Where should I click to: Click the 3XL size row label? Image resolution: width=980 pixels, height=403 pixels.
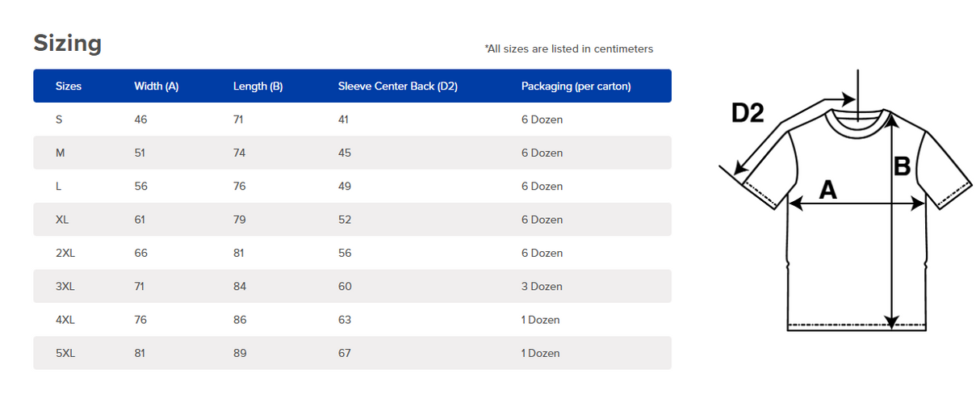point(65,287)
